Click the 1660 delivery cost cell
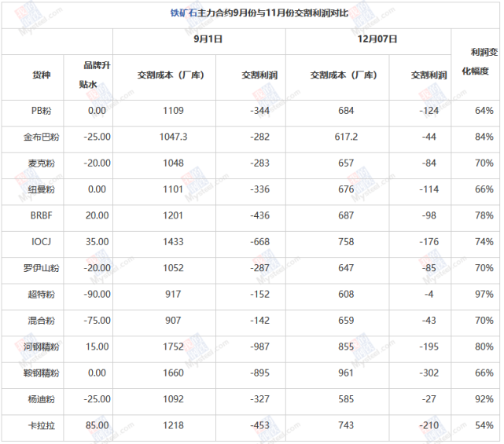 pos(173,373)
